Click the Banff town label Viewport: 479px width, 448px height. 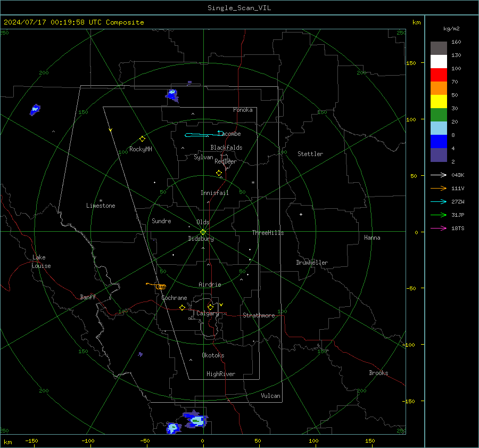[x=88, y=297]
